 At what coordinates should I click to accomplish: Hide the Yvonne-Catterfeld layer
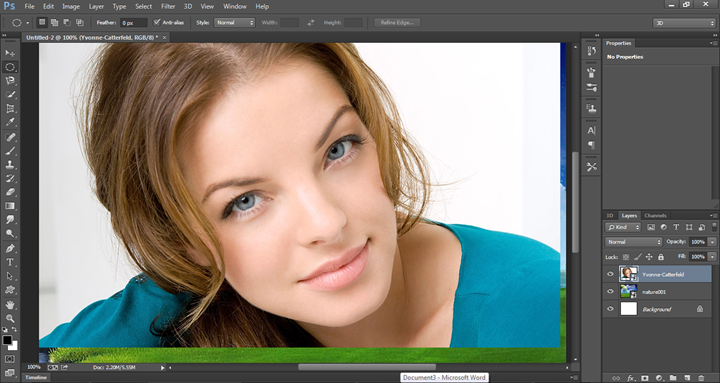pyautogui.click(x=610, y=274)
